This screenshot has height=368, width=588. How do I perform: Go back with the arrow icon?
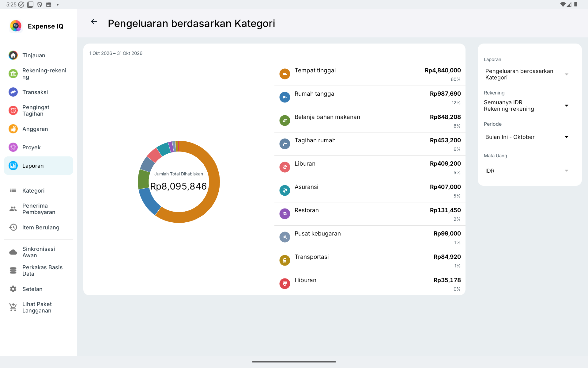tap(94, 21)
